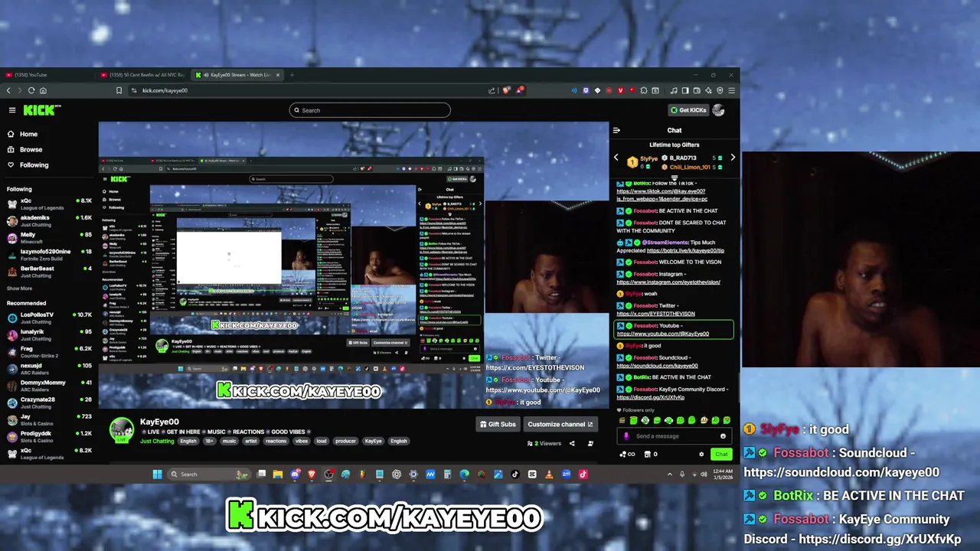980x551 pixels.
Task: Go to Kick homepage via KICK logo
Action: click(41, 110)
